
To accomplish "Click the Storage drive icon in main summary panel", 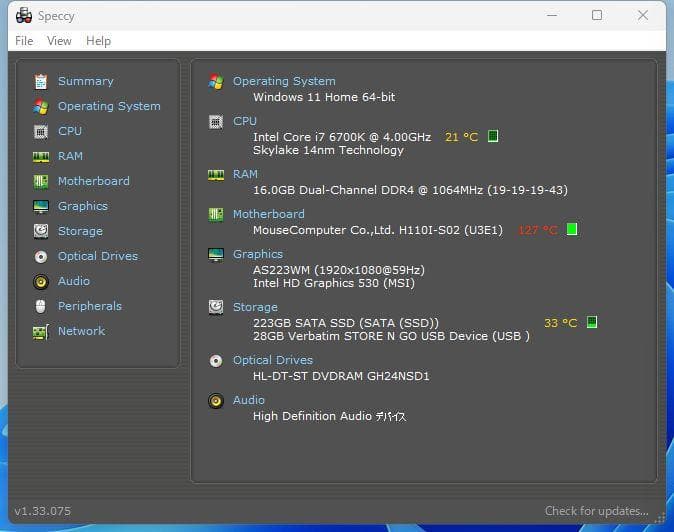I will pos(216,307).
